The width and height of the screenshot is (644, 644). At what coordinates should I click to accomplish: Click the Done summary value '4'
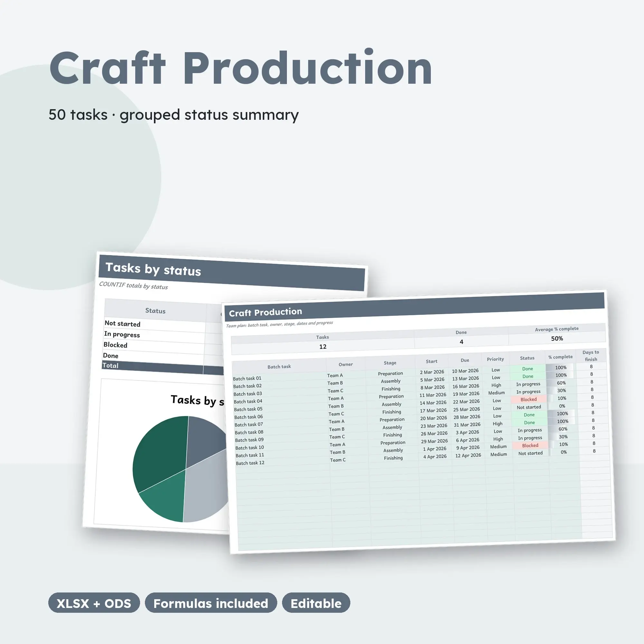click(461, 342)
